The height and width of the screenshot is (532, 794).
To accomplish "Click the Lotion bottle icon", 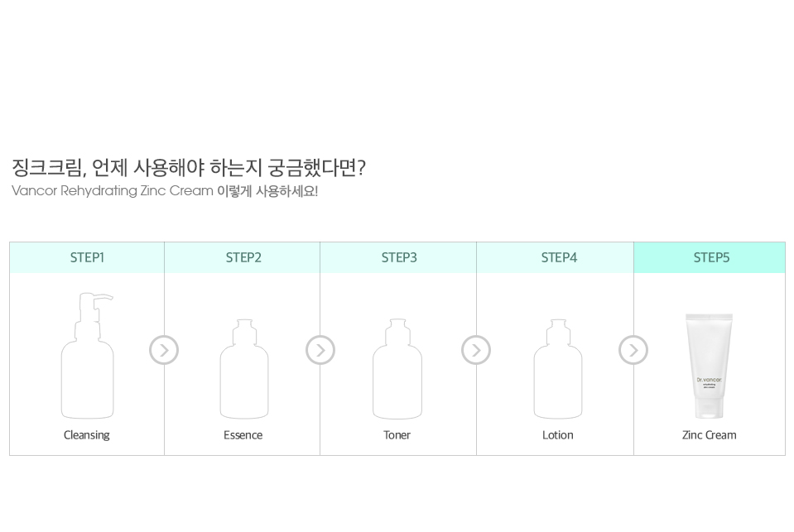I will [x=558, y=369].
